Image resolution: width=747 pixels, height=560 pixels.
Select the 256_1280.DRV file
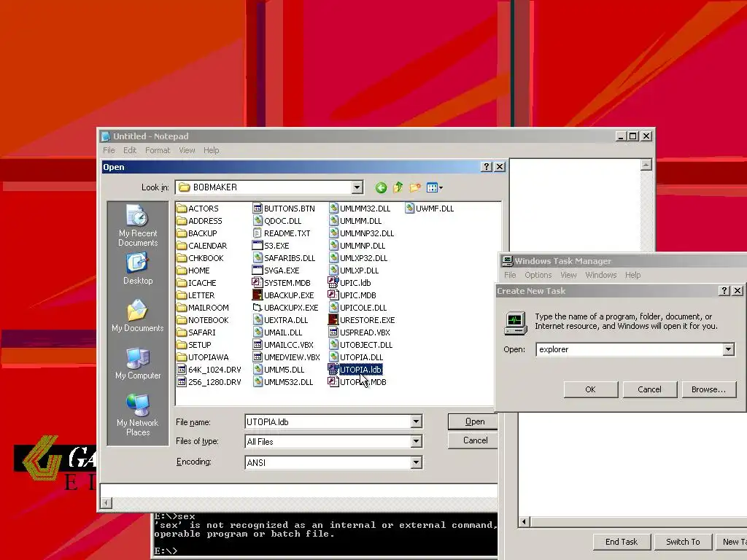209,382
